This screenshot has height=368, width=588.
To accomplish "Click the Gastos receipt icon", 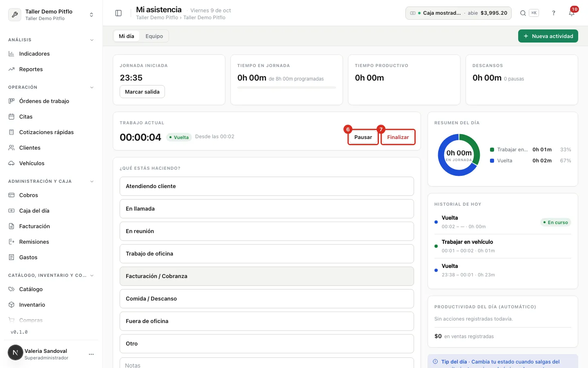I will tap(11, 257).
